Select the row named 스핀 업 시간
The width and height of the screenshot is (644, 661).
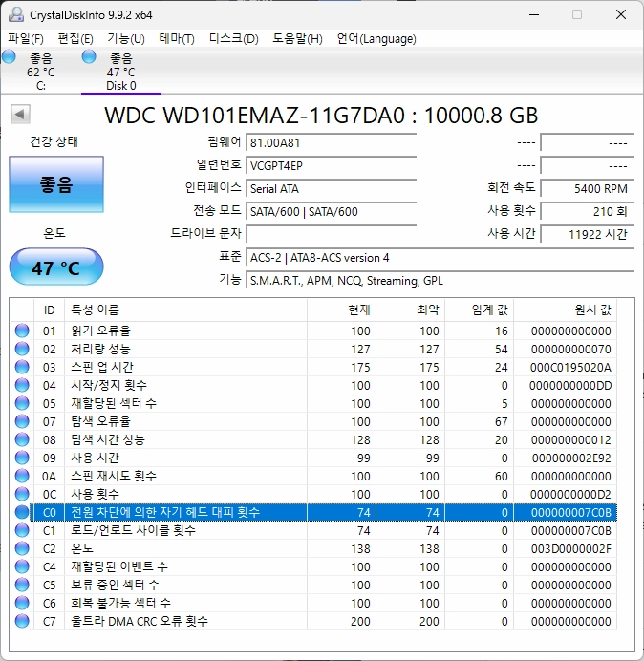click(x=313, y=367)
